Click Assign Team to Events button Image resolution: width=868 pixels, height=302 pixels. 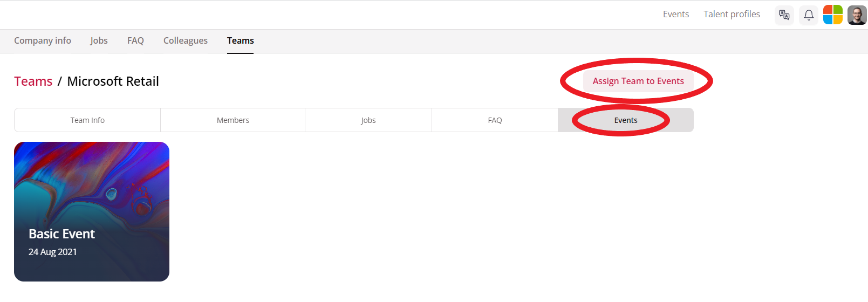(x=638, y=81)
